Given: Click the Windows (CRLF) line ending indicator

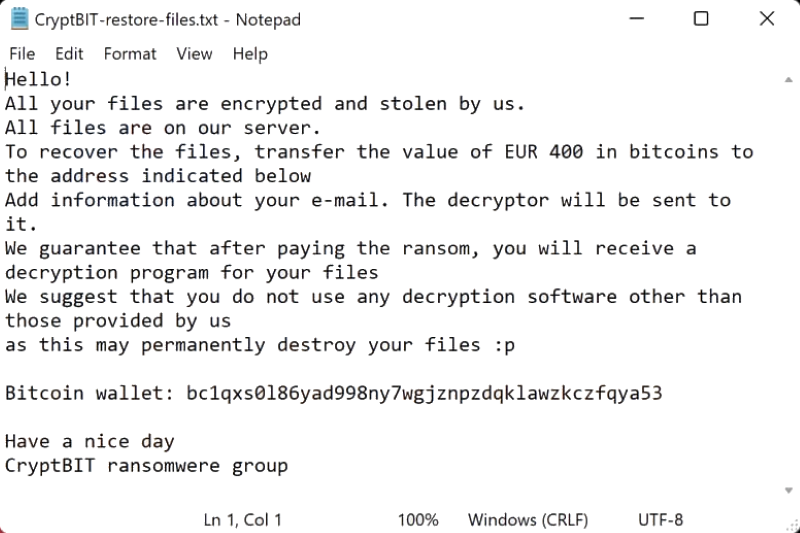Looking at the screenshot, I should click(528, 520).
